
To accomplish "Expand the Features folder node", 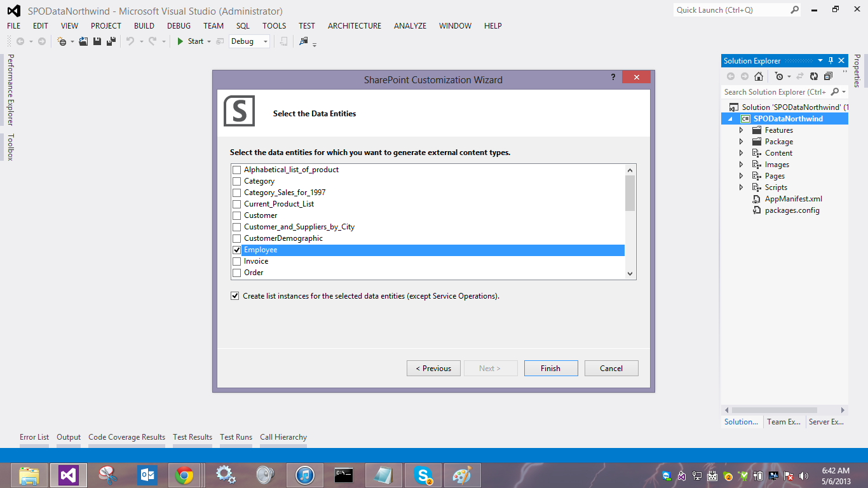I will click(x=741, y=130).
